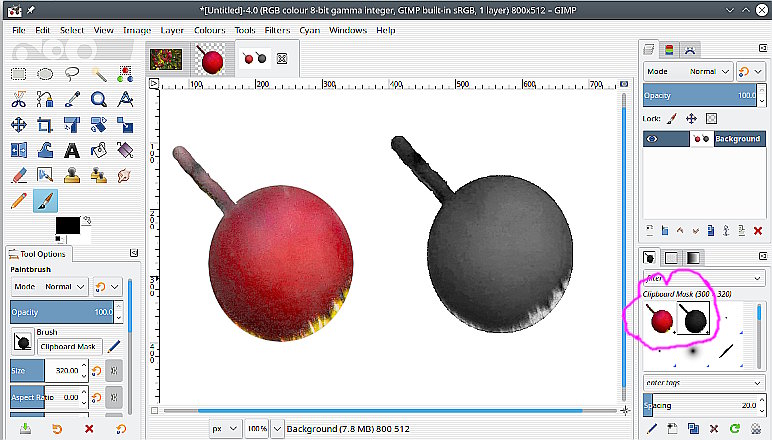Image resolution: width=772 pixels, height=440 pixels.
Task: Select the Rectangle Select tool
Action: (19, 73)
